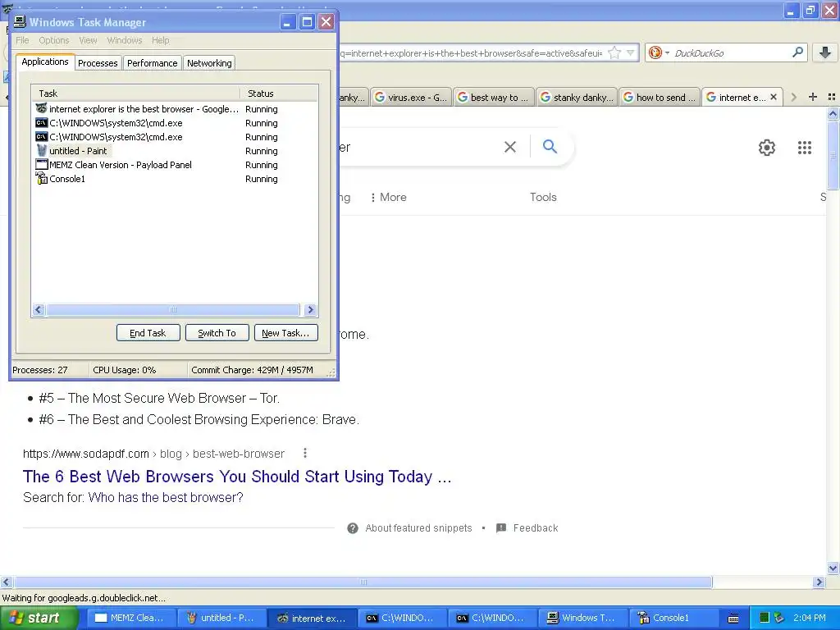Click the browser bookmark star icon
Image resolution: width=840 pixels, height=630 pixels.
coord(614,52)
